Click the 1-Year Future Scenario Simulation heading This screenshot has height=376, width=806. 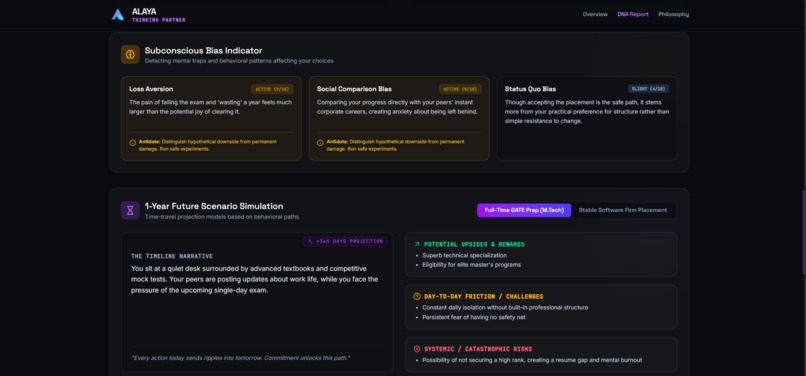click(213, 206)
